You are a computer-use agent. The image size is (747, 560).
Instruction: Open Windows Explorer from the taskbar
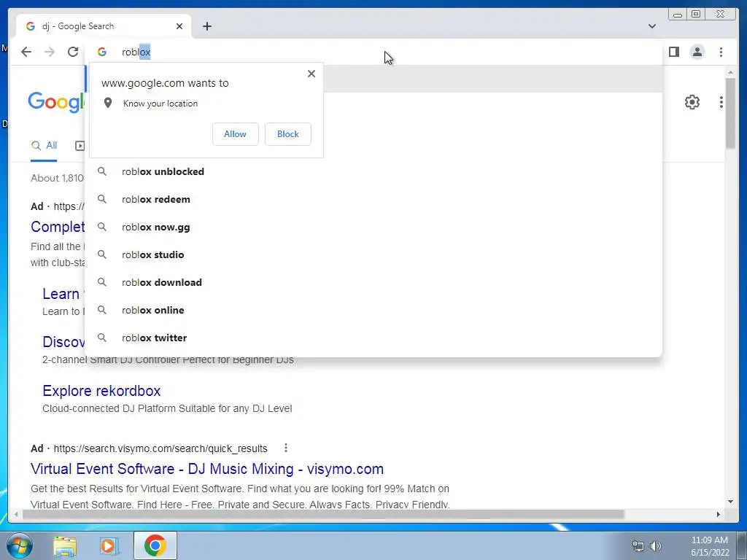(65, 545)
